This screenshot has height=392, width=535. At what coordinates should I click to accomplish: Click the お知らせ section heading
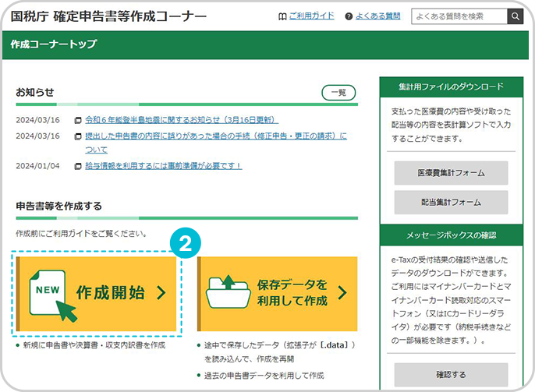(35, 92)
